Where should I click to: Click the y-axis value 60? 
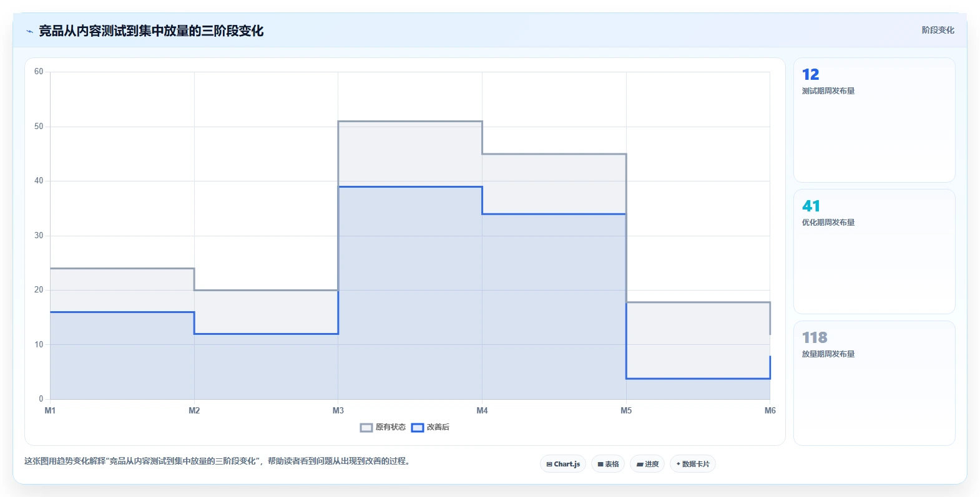click(x=39, y=72)
